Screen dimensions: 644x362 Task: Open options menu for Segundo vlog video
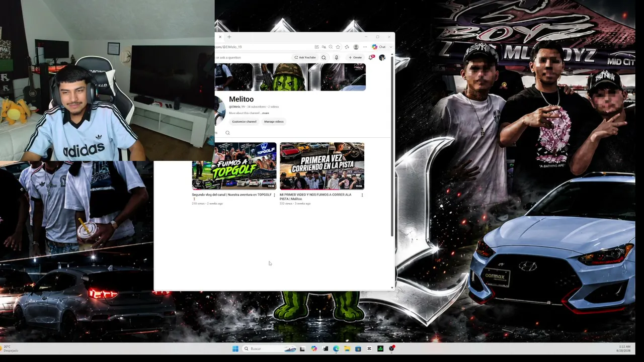[x=274, y=195]
